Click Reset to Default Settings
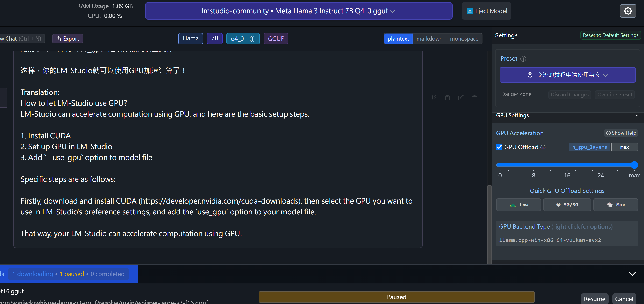Screen dimensions: 644x304 (610, 35)
